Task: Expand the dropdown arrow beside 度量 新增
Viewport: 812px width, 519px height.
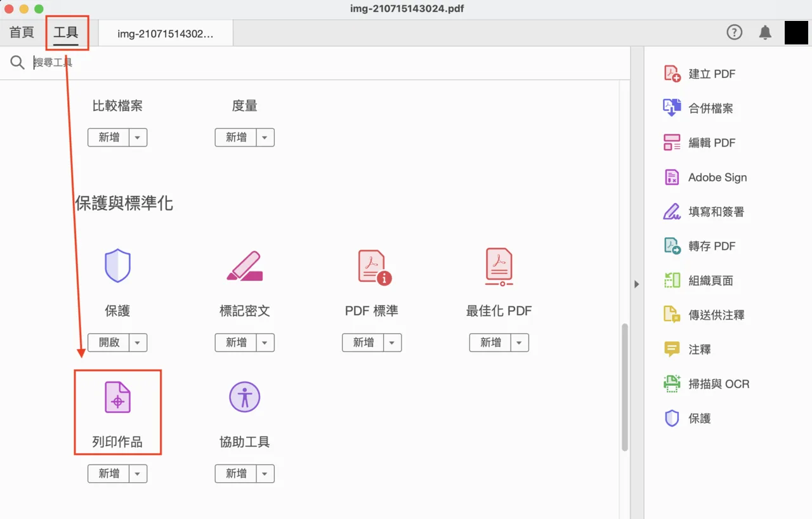Action: (x=265, y=138)
